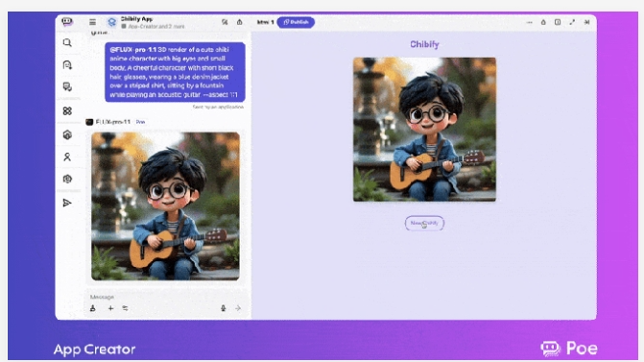Open the apps grid icon in the sidebar

tap(67, 111)
